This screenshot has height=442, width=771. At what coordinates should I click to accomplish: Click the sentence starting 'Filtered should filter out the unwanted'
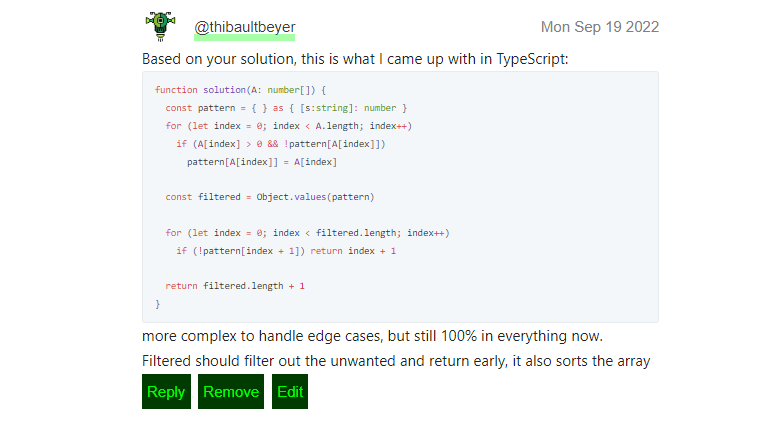396,361
